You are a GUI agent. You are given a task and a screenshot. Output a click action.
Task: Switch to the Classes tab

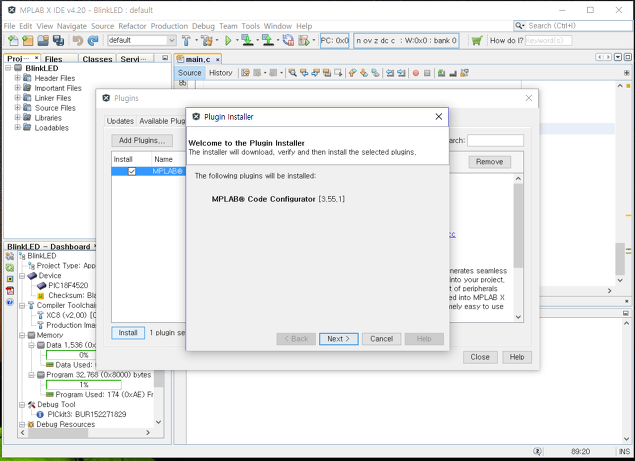point(97,59)
